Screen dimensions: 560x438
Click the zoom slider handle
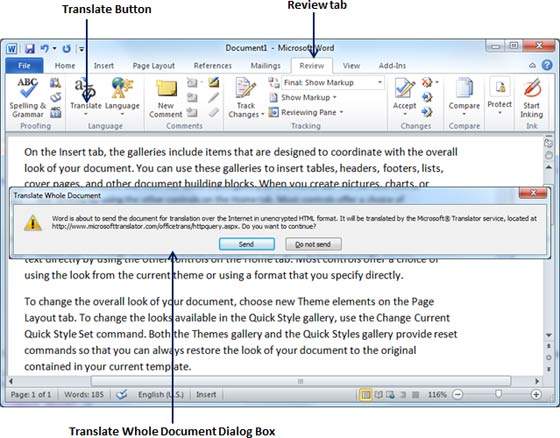point(498,394)
